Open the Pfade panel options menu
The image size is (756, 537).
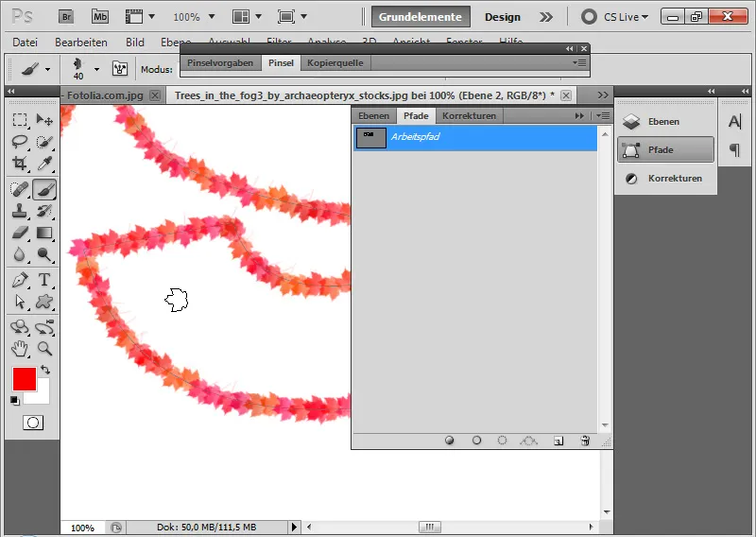pyautogui.click(x=603, y=115)
